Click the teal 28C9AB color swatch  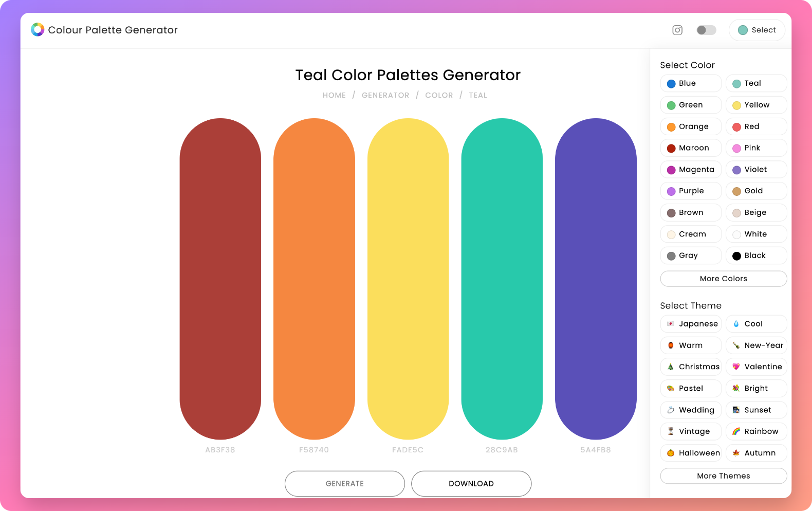click(502, 279)
